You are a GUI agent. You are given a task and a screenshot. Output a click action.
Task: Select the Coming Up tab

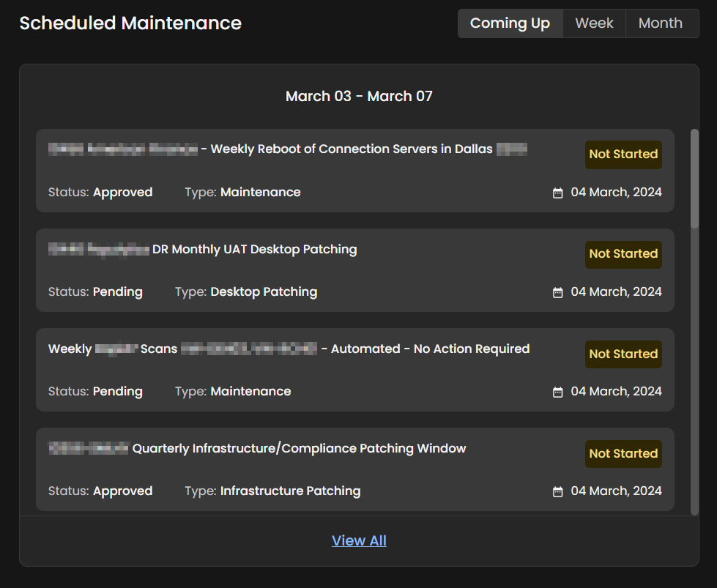pyautogui.click(x=510, y=23)
